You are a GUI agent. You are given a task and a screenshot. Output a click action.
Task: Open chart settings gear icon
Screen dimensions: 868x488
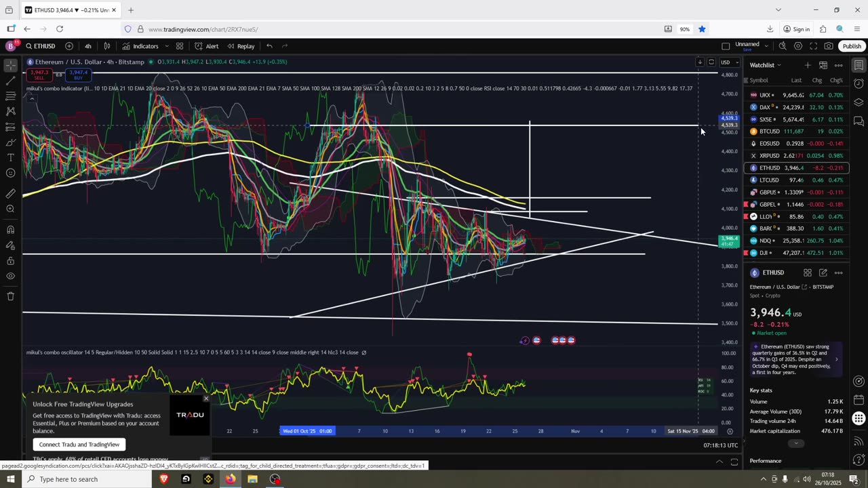[x=798, y=46]
